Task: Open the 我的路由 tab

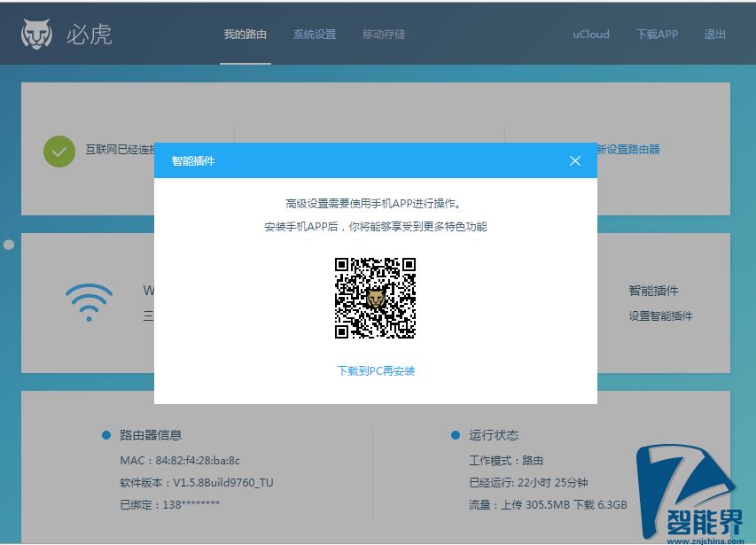Action: (x=245, y=35)
